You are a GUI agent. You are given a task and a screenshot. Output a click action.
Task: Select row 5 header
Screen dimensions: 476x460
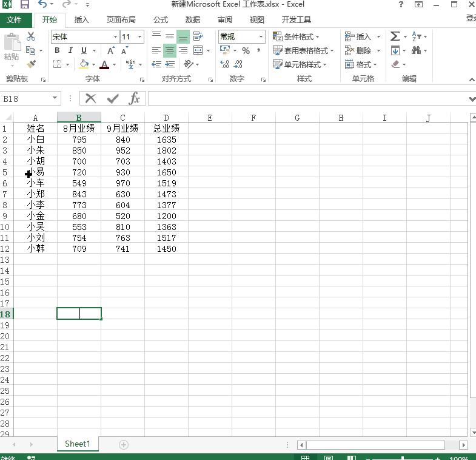click(5, 172)
